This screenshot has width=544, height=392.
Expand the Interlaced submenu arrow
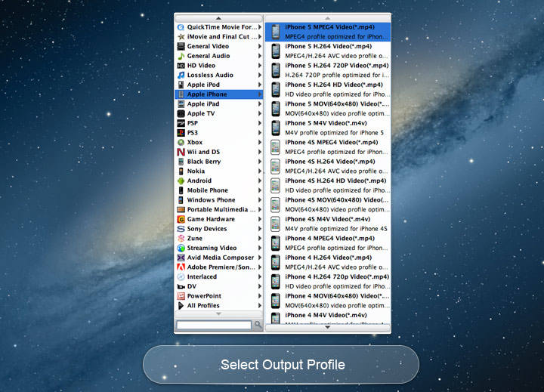(x=259, y=277)
